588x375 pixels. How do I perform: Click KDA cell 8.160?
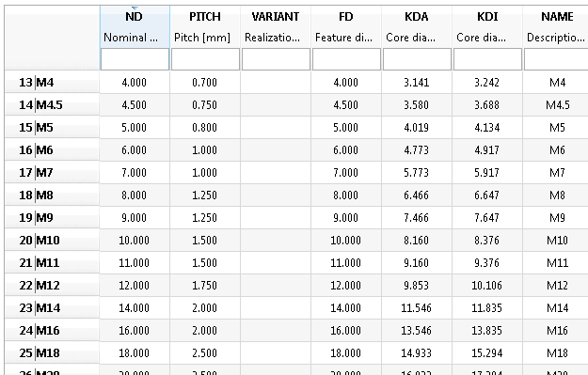[417, 241]
